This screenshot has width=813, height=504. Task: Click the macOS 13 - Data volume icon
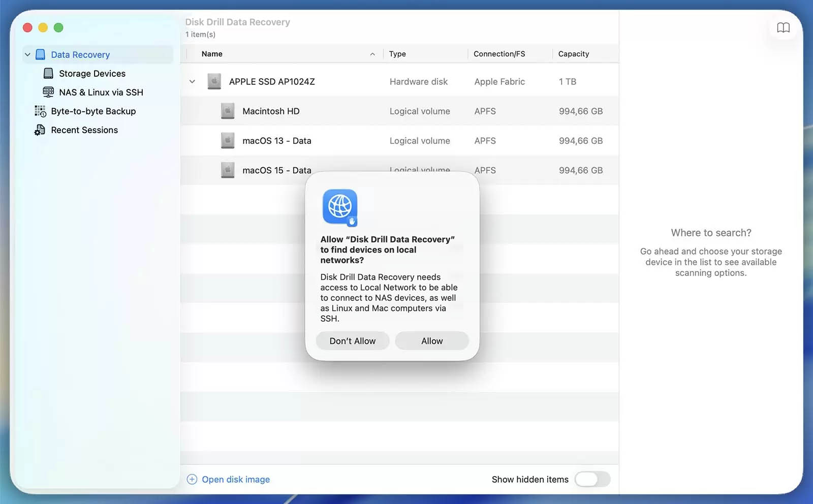228,140
